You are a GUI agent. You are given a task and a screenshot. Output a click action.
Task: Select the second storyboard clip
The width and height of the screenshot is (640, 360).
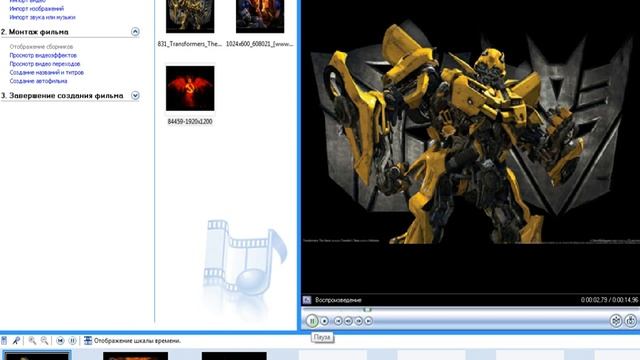click(136, 356)
